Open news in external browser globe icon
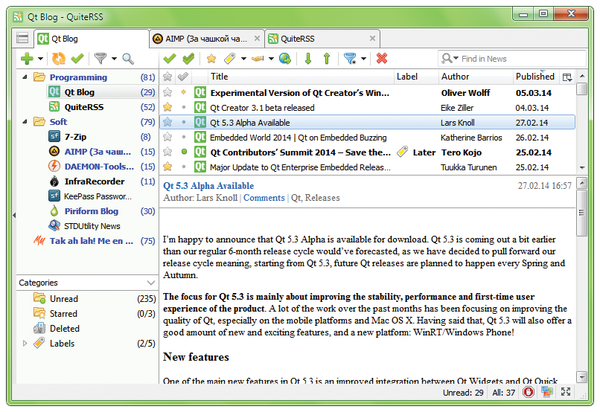The width and height of the screenshot is (600, 412). pos(285,59)
